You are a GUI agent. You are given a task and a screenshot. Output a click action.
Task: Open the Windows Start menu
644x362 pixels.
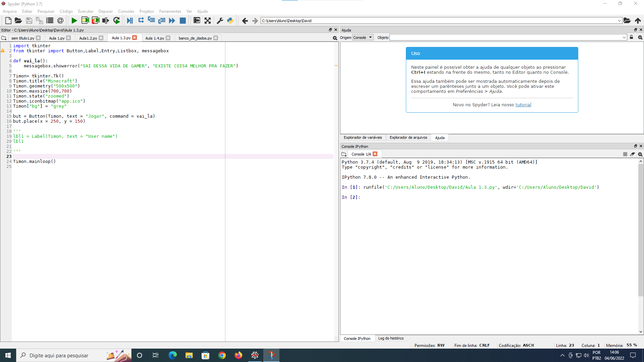[x=8, y=355]
